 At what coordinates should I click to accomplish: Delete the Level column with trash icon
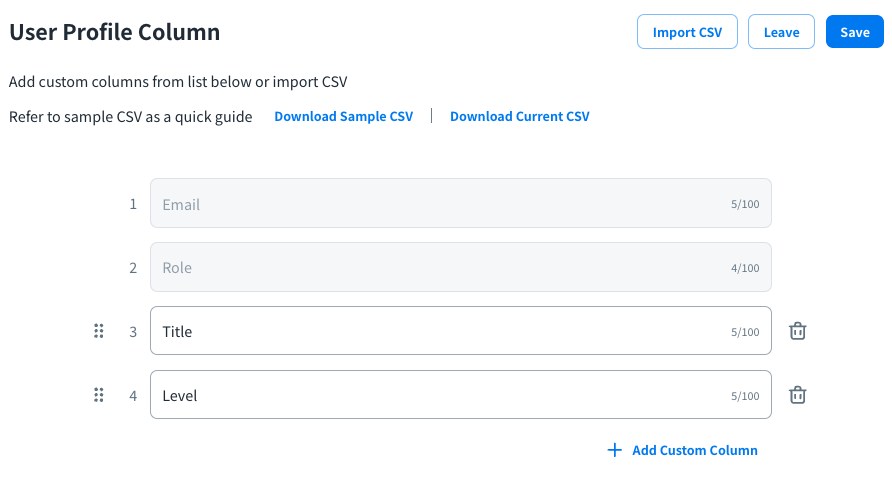(797, 395)
